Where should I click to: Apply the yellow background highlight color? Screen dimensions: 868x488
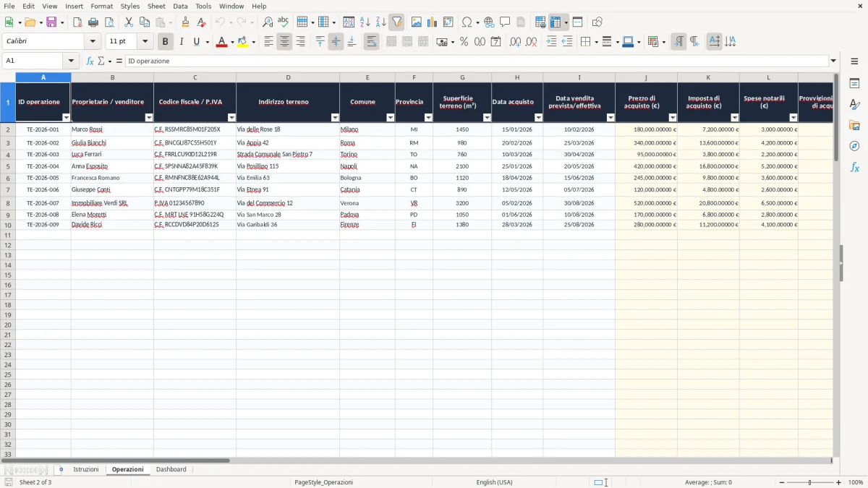[x=242, y=42]
